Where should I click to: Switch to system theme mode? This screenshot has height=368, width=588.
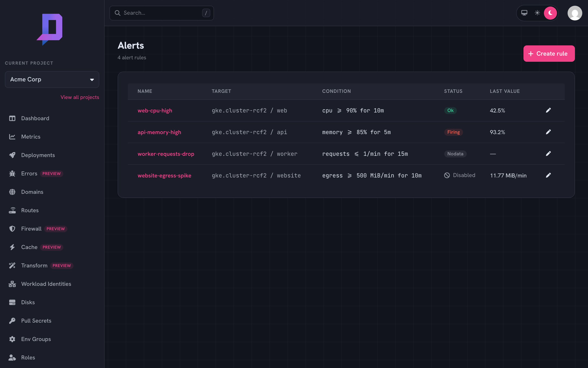coord(524,13)
